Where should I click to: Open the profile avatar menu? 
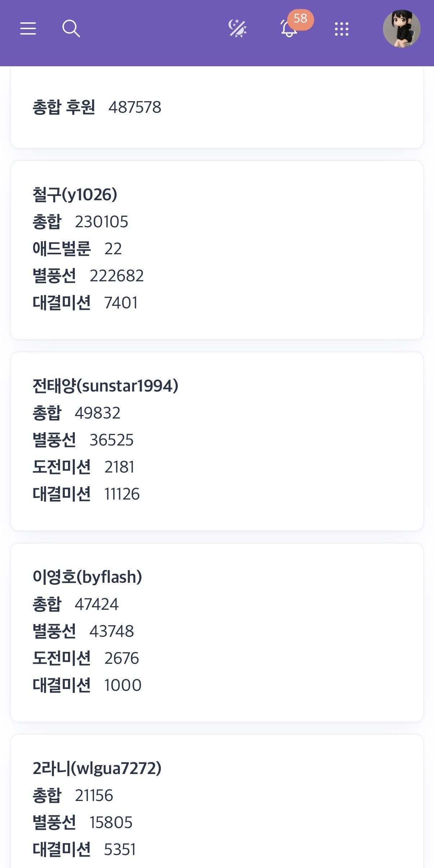402,29
